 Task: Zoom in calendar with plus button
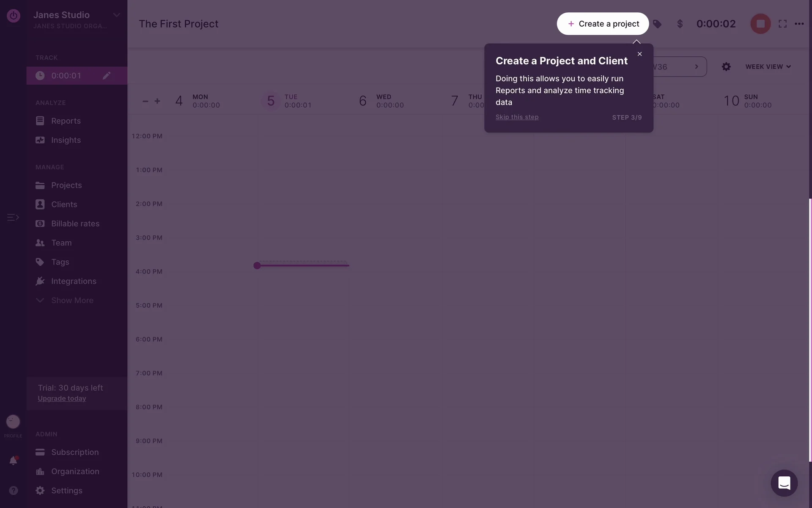(x=157, y=101)
